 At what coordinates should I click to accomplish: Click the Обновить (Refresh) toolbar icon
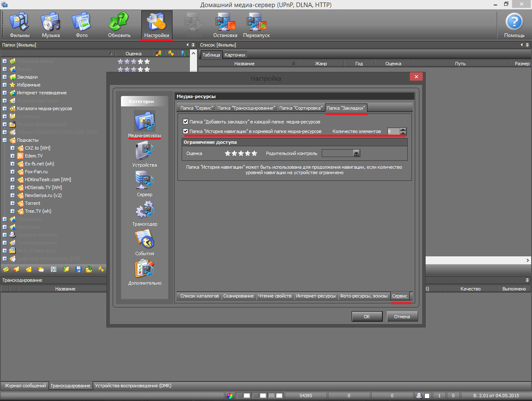pos(119,25)
